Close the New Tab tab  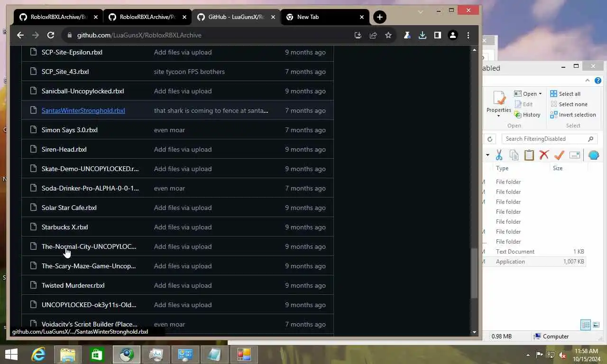[x=362, y=17]
